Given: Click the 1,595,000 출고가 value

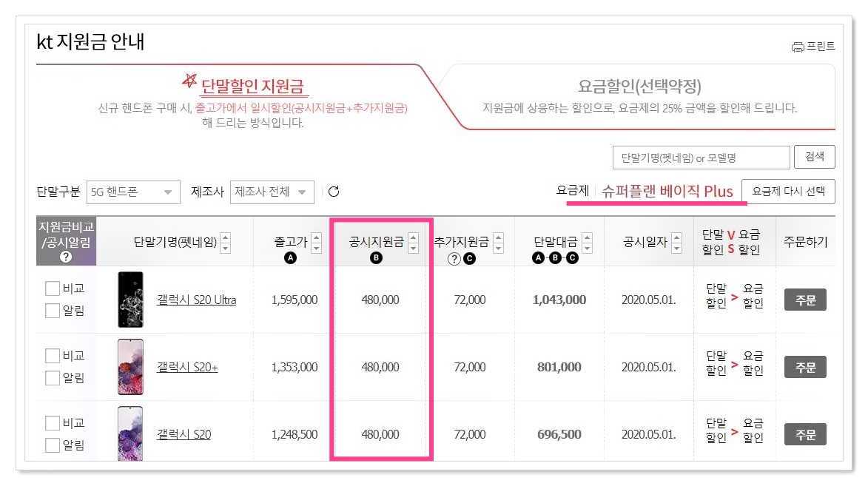Looking at the screenshot, I should 295,300.
